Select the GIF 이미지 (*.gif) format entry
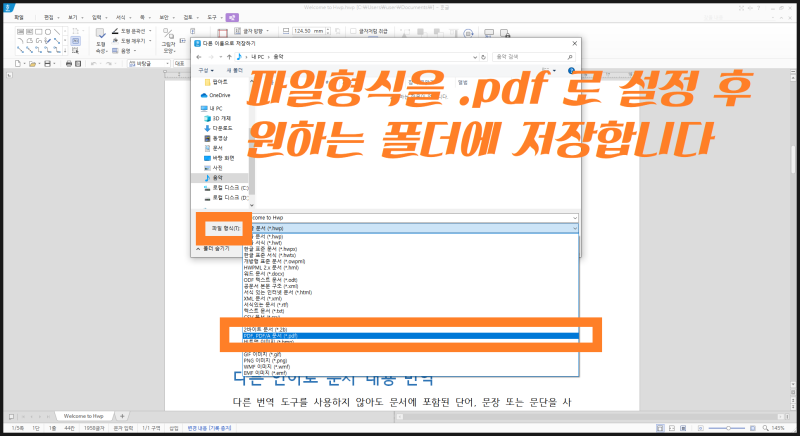This screenshot has height=436, width=800. (411, 354)
